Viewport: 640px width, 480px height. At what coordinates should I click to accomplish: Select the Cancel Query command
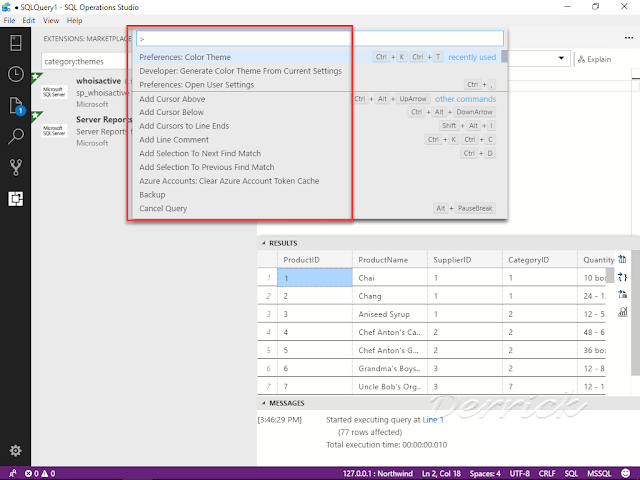[317, 209]
